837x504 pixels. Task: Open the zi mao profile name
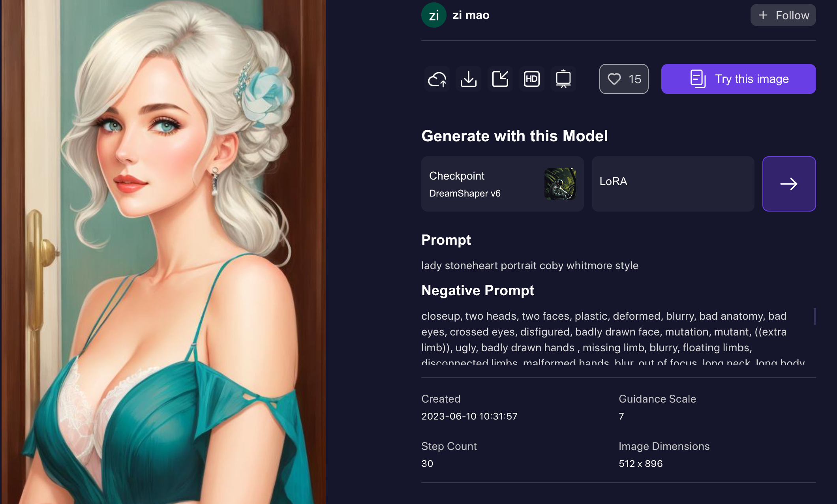[x=471, y=15]
